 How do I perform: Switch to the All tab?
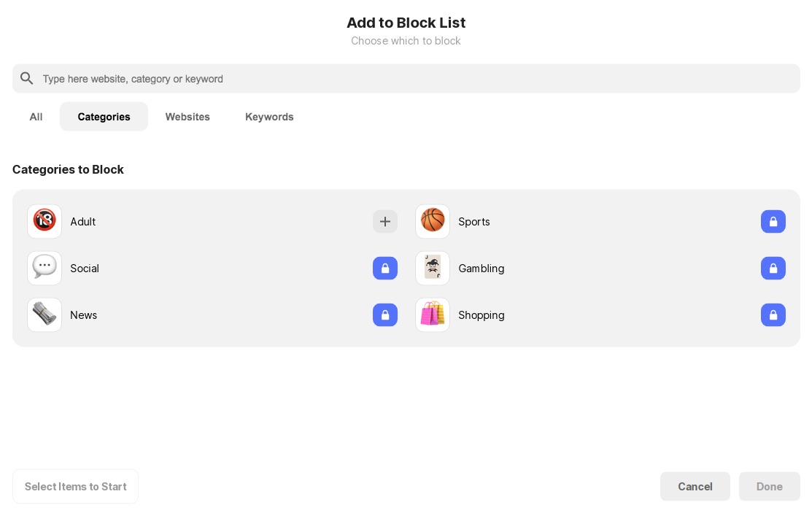(36, 117)
